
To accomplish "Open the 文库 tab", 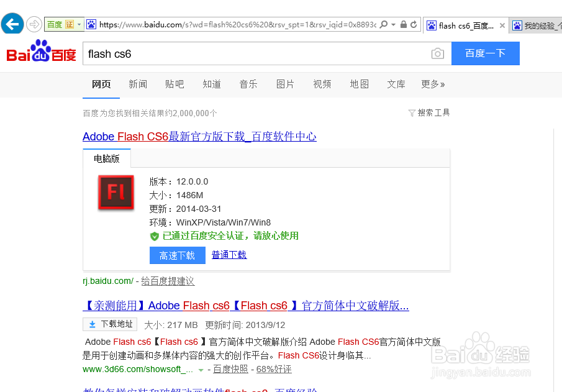I will pos(396,84).
